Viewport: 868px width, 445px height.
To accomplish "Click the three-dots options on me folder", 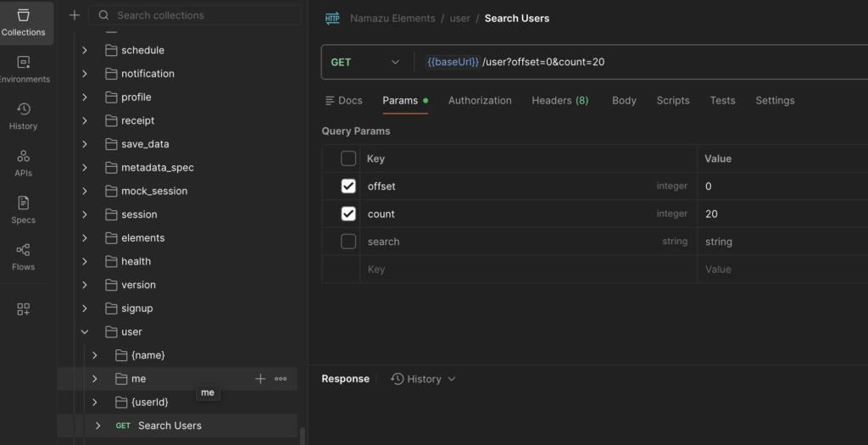I will click(x=281, y=379).
